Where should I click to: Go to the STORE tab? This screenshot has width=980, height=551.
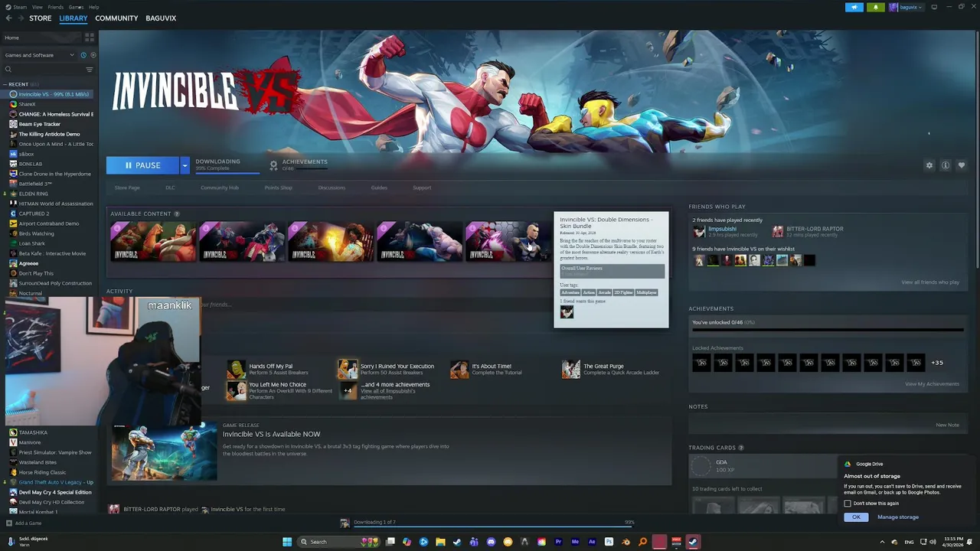(41, 18)
